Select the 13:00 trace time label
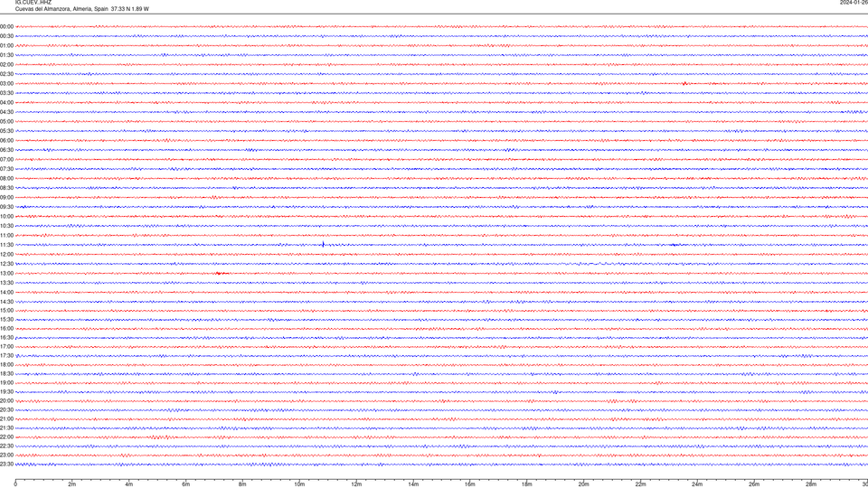 (x=6, y=273)
